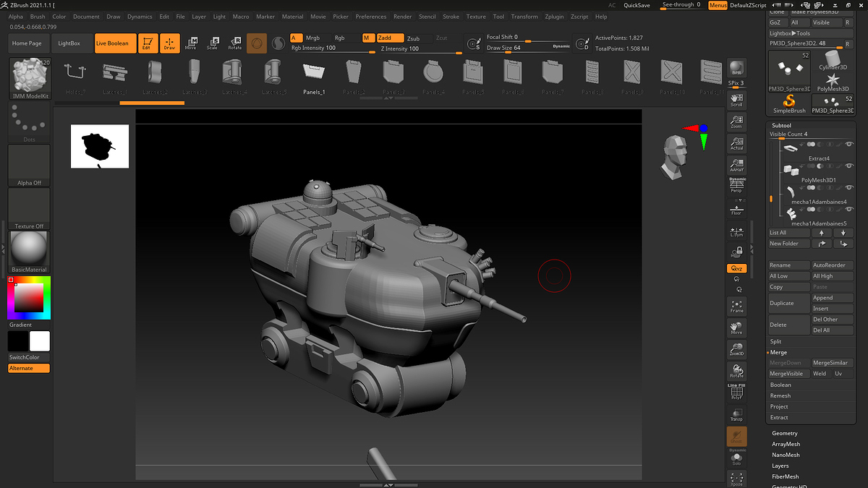Toggle the Floor grid

coord(736,209)
